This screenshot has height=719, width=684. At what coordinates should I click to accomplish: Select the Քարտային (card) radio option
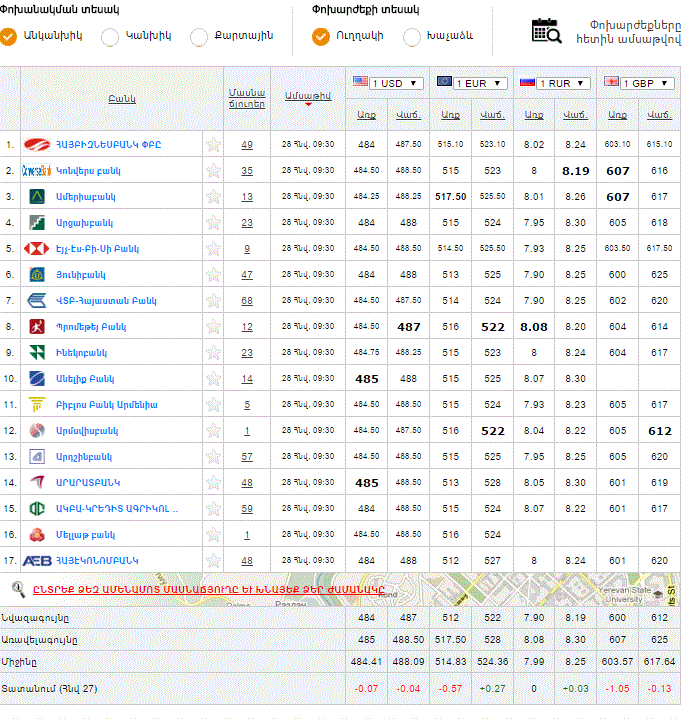click(199, 36)
